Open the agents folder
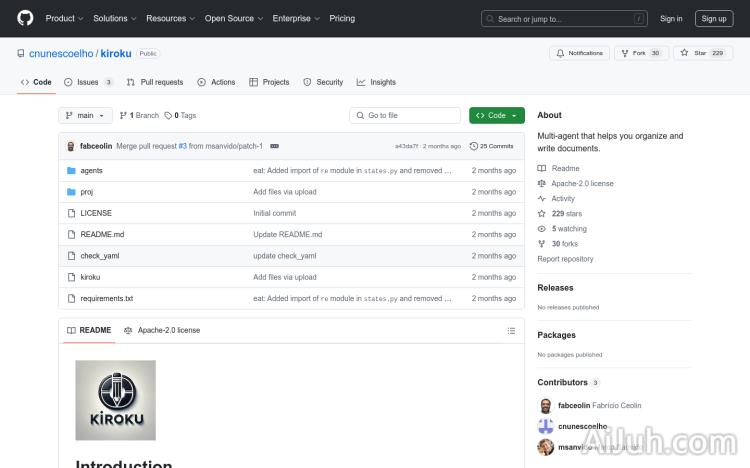This screenshot has width=750, height=468. click(x=91, y=171)
